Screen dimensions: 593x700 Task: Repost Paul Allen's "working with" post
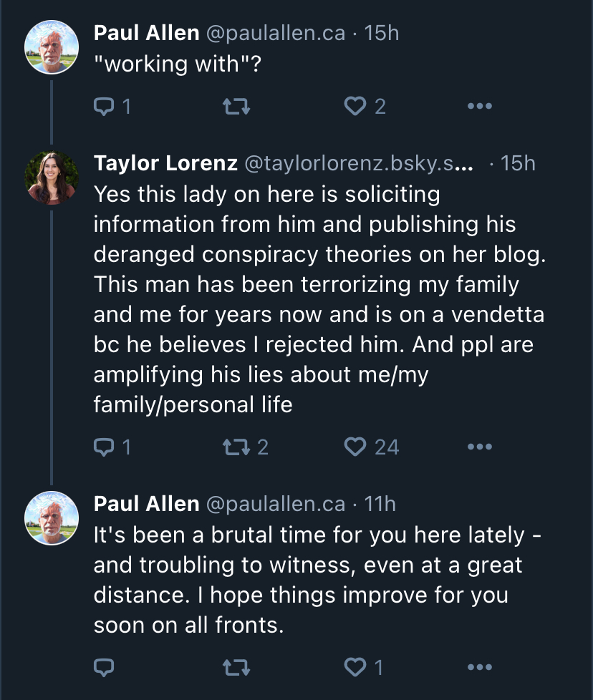pos(236,107)
